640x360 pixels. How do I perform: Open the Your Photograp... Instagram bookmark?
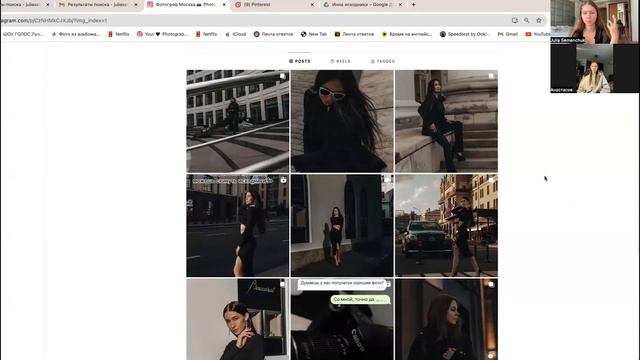click(162, 34)
